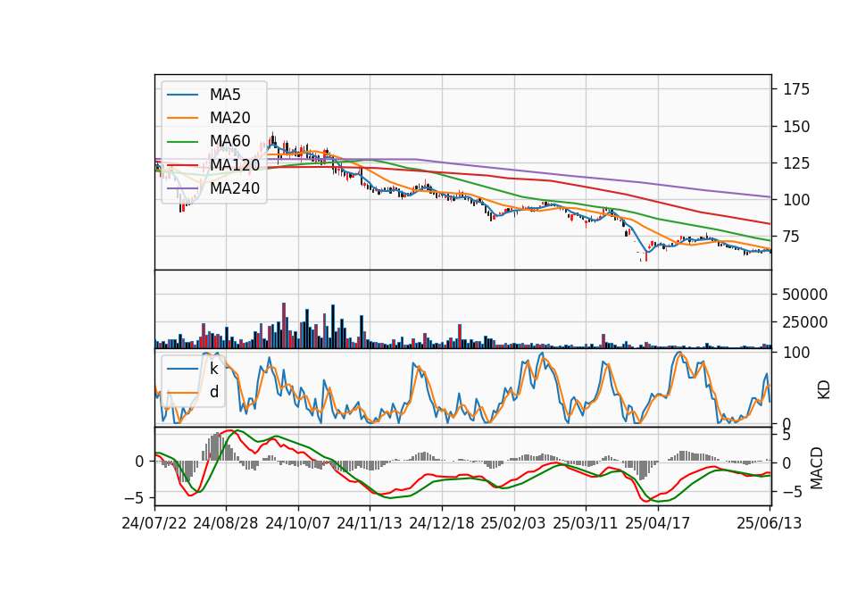Click the k legend label in KD panel
Image resolution: width=857 pixels, height=616 pixels.
(x=213, y=369)
